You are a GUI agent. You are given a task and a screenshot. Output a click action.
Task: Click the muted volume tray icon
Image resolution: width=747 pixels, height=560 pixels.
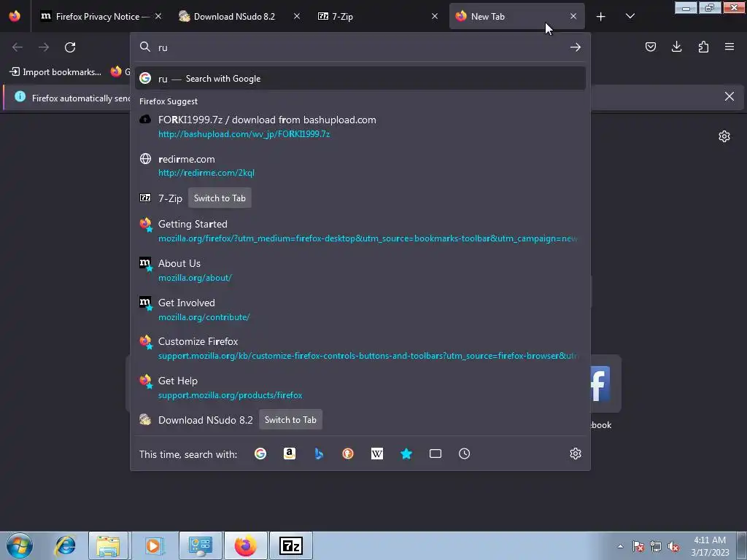(673, 547)
